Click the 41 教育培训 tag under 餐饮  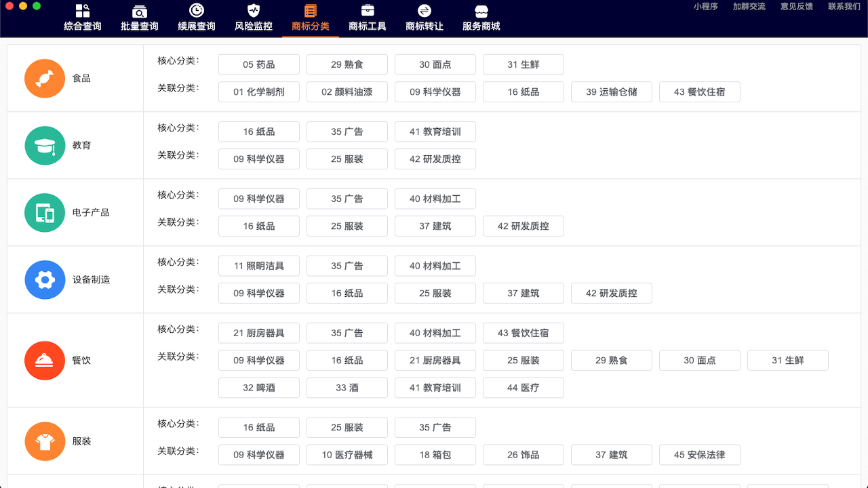(435, 387)
